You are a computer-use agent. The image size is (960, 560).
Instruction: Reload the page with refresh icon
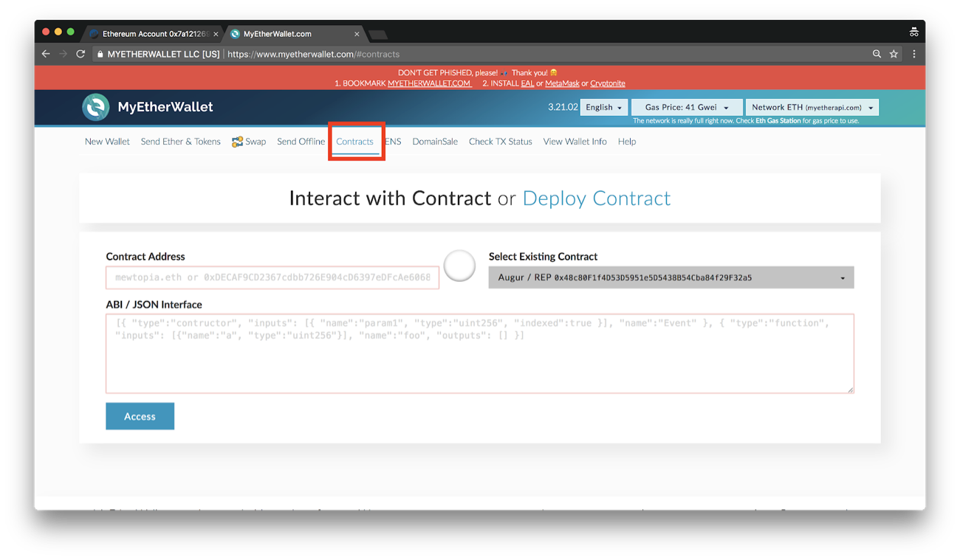(80, 54)
